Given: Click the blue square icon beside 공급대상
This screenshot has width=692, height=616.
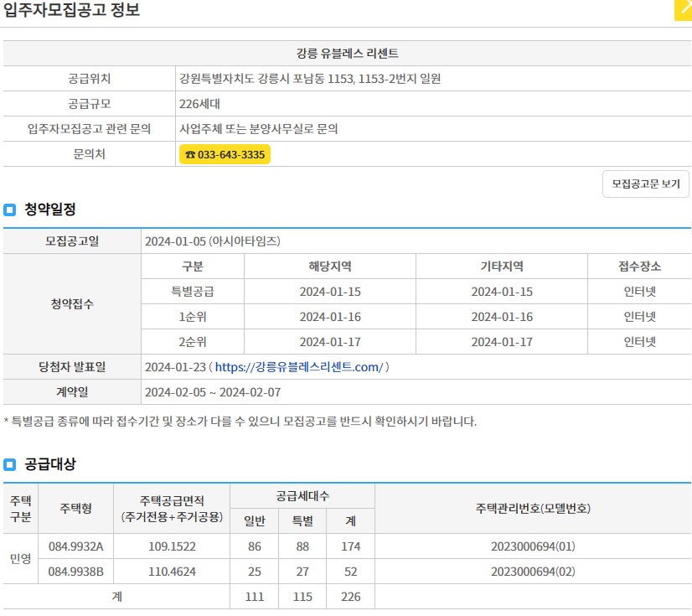Looking at the screenshot, I should click(x=10, y=464).
